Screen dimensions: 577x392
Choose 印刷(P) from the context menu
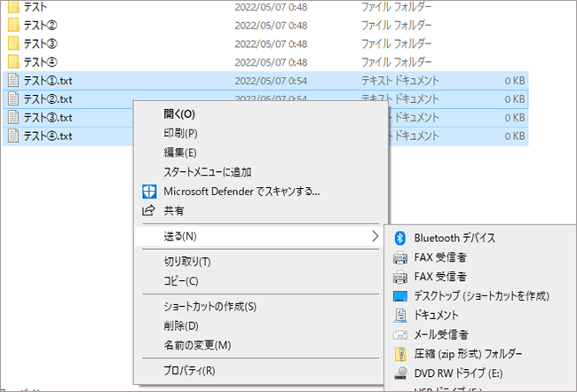tap(180, 133)
